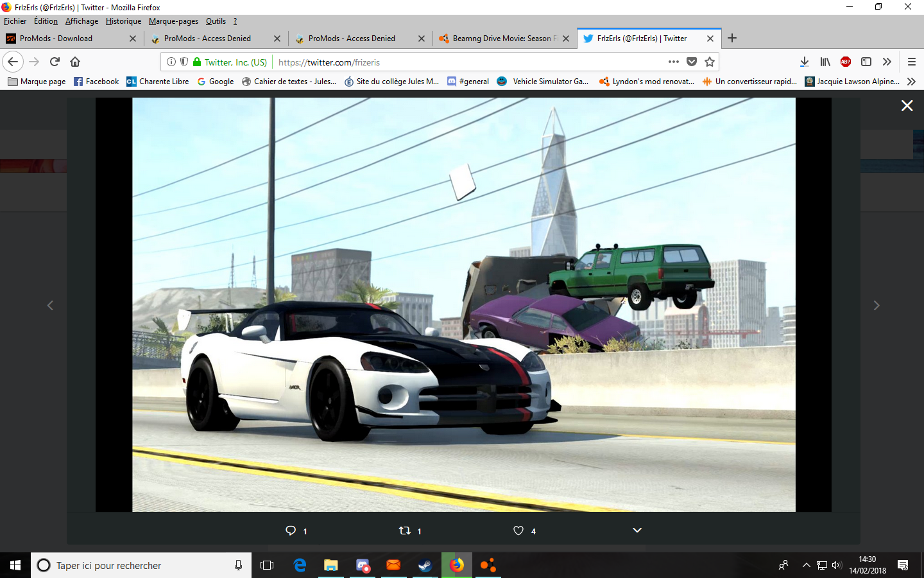
Task: Open Un convertisseur rapid... bookmark
Action: (749, 82)
